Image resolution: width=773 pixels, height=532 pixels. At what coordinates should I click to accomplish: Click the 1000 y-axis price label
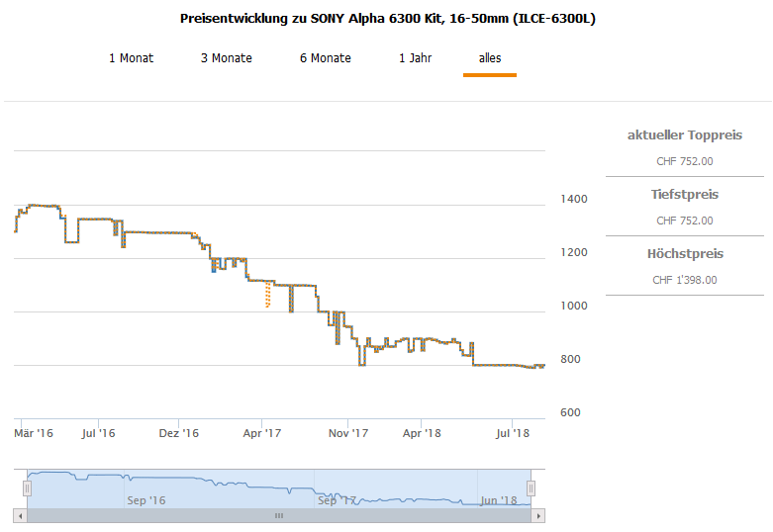[x=575, y=306]
